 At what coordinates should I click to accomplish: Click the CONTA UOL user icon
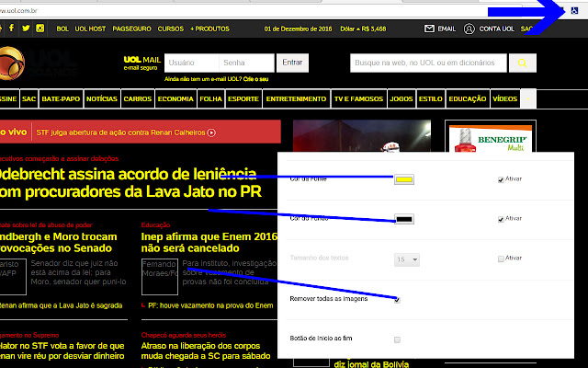point(469,29)
